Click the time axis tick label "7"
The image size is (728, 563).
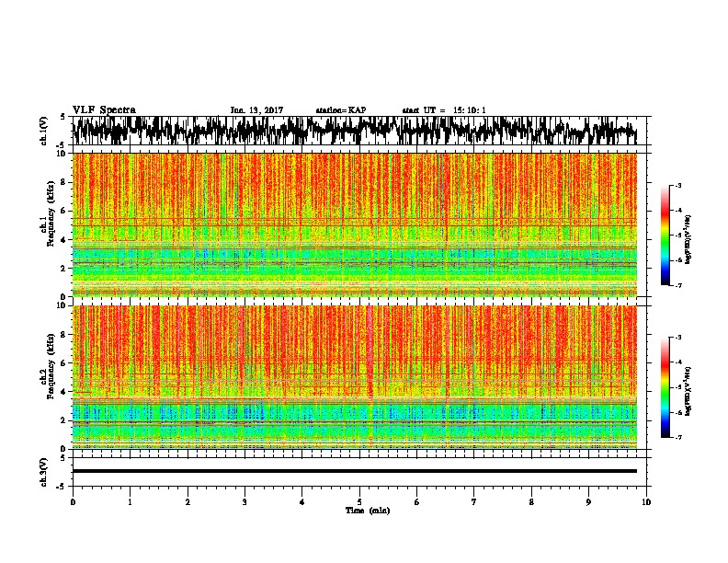(474, 502)
